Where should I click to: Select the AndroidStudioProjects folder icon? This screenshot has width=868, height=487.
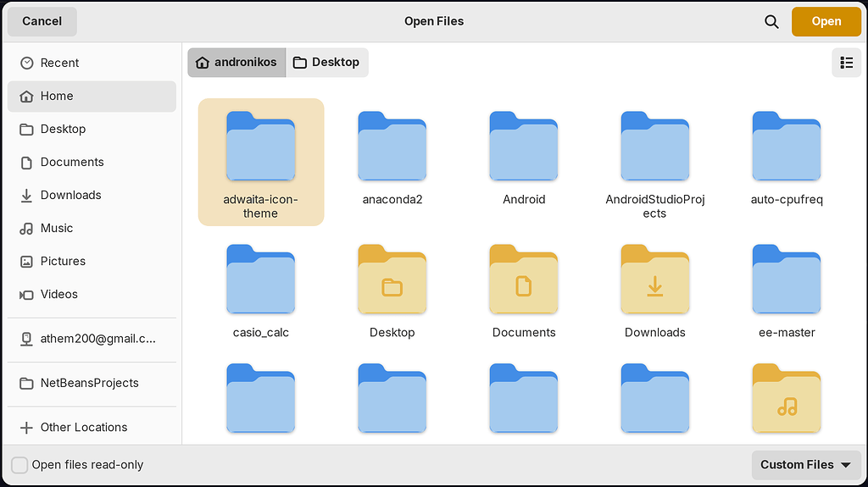[655, 146]
